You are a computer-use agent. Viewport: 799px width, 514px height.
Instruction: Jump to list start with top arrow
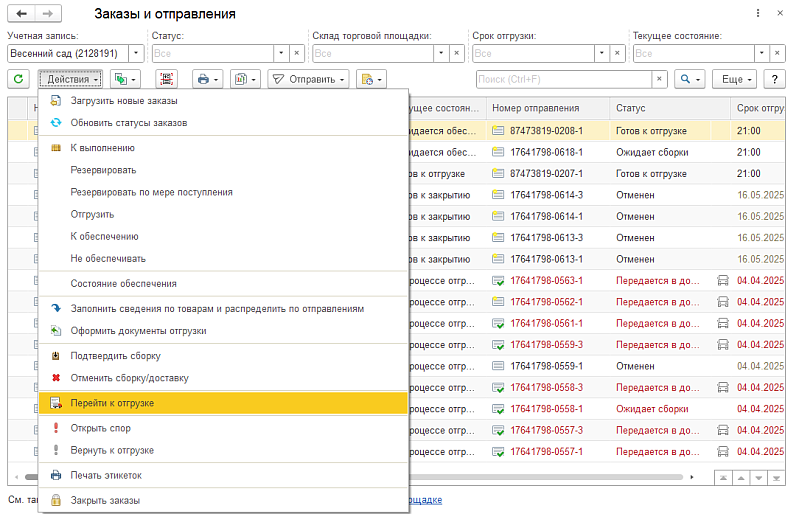723,478
